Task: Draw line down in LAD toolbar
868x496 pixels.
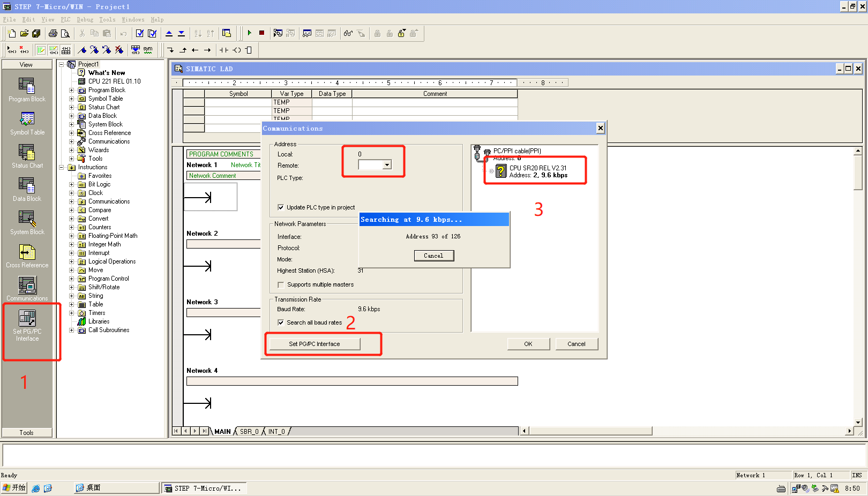Action: coord(170,50)
